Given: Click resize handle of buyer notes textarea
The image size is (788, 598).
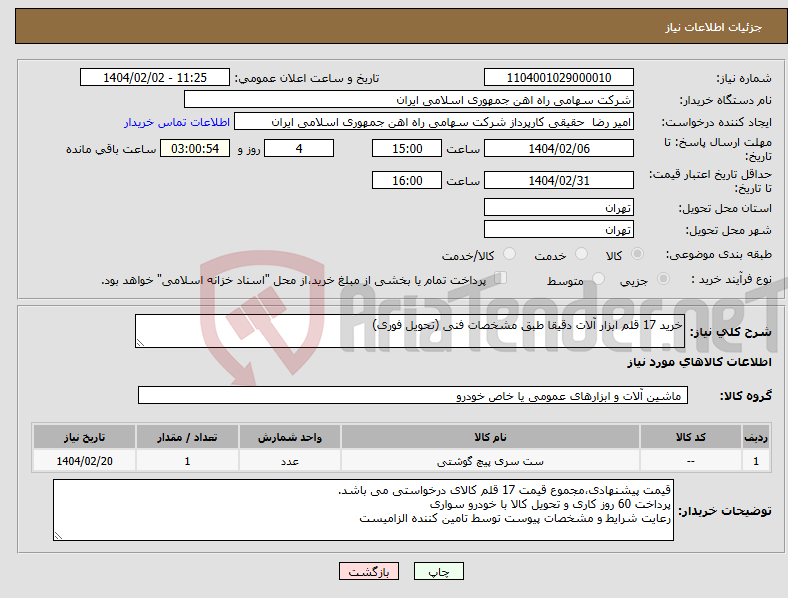Looking at the screenshot, I should pos(58,536).
